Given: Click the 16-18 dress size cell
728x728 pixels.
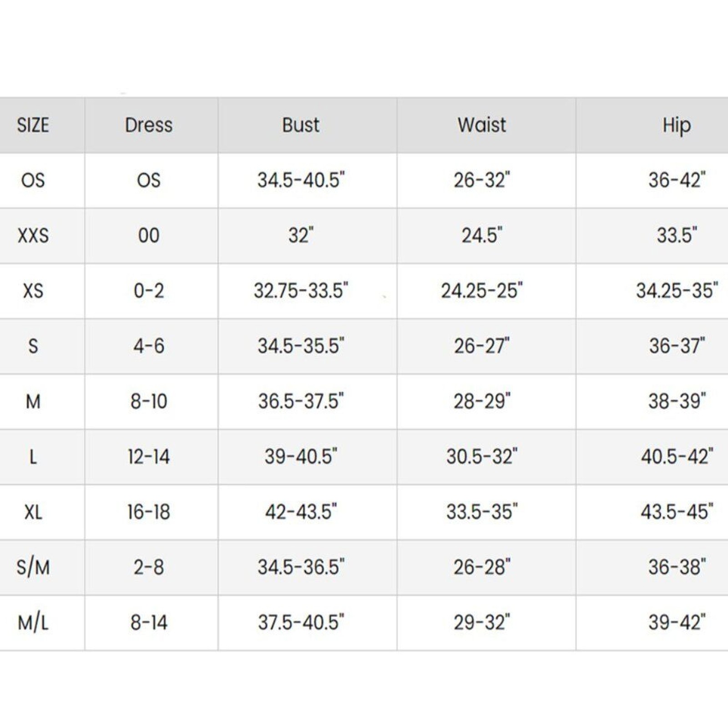Looking at the screenshot, I should [x=149, y=512].
